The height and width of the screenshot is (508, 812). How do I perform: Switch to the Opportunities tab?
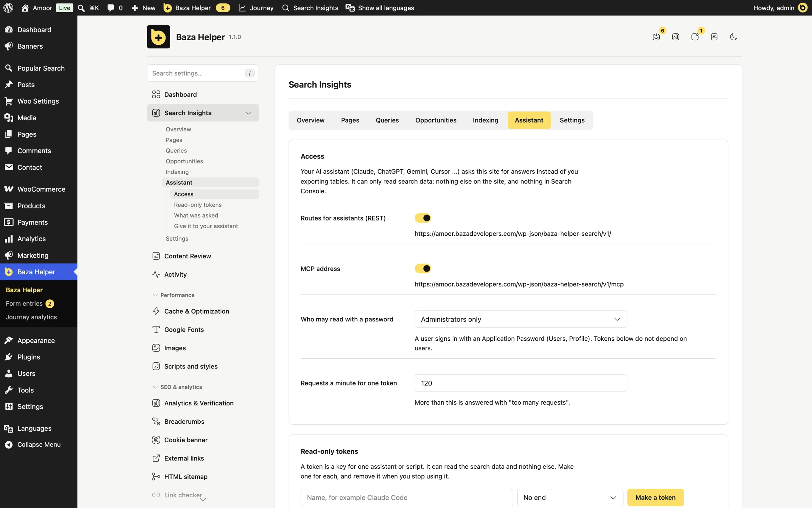[436, 120]
